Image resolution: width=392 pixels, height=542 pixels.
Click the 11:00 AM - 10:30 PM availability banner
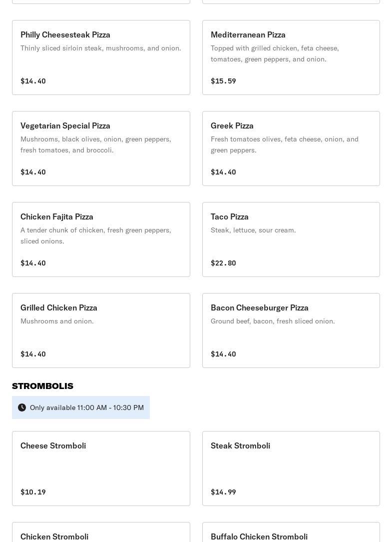[81, 407]
